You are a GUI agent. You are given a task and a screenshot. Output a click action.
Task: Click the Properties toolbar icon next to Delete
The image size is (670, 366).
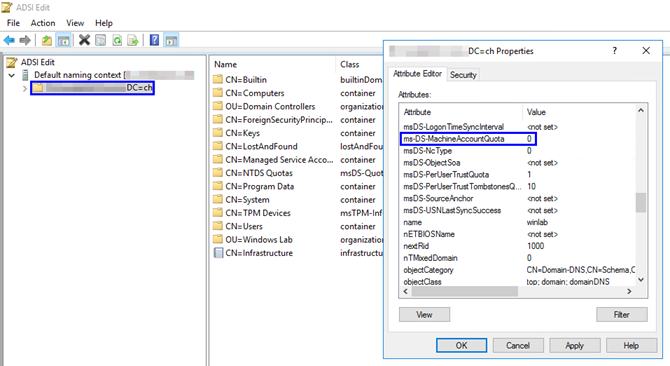click(100, 41)
